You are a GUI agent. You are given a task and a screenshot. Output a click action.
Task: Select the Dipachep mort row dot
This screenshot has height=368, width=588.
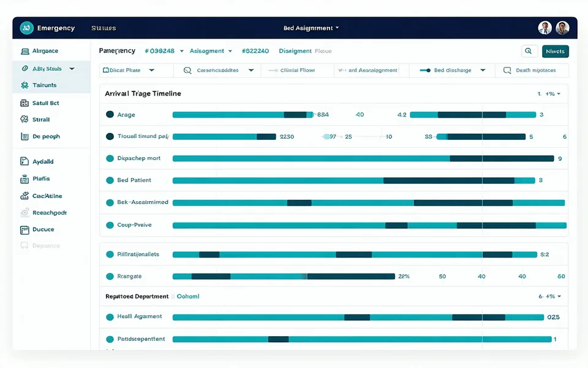pyautogui.click(x=110, y=158)
